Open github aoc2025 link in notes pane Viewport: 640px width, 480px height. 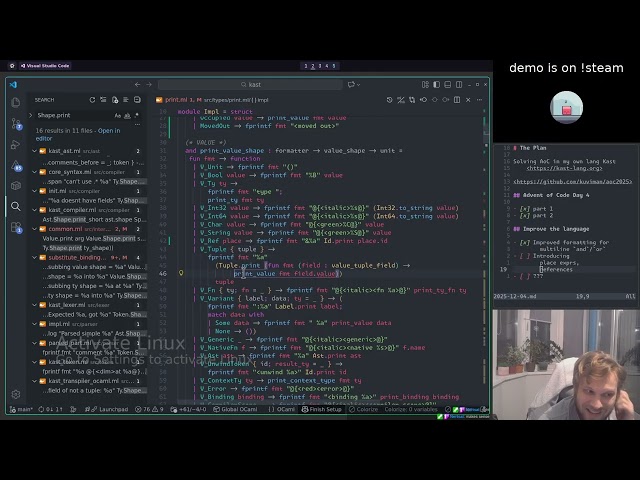[x=573, y=182]
